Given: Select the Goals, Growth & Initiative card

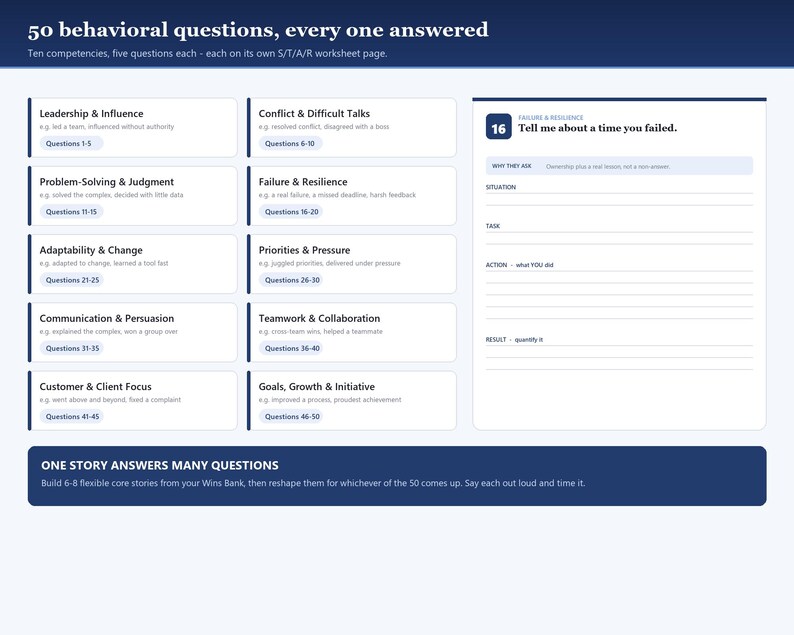Looking at the screenshot, I should [x=352, y=401].
